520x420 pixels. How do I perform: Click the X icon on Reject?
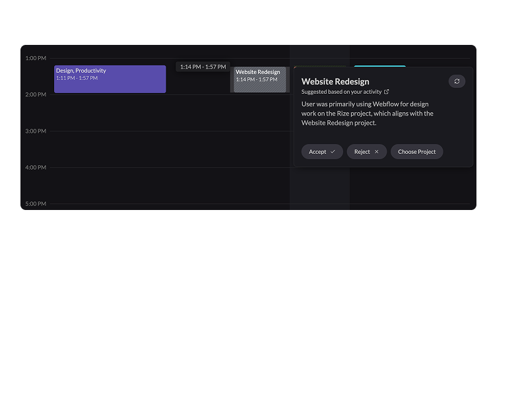pos(376,152)
